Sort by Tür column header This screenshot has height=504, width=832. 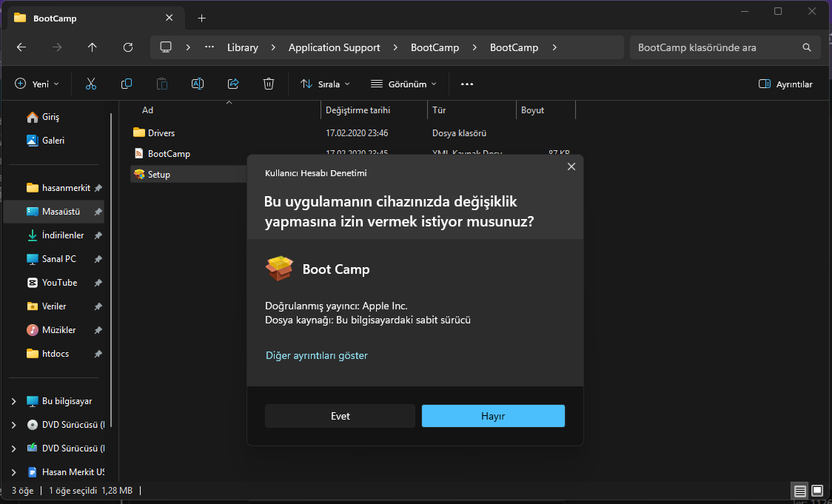coord(439,110)
